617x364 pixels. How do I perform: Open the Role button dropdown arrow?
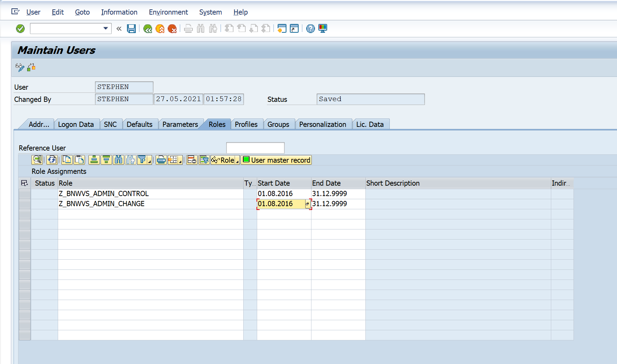click(237, 161)
